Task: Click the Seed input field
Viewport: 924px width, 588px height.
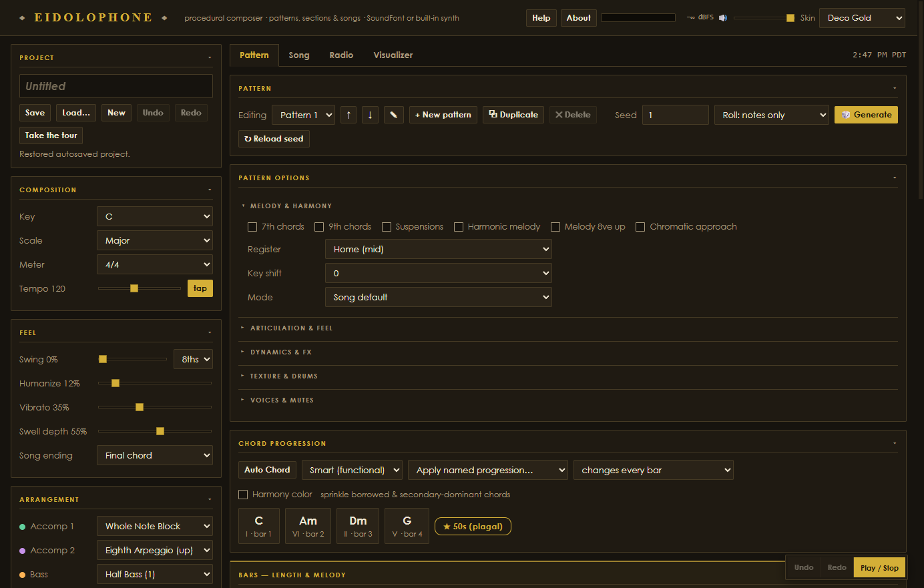Action: (676, 115)
